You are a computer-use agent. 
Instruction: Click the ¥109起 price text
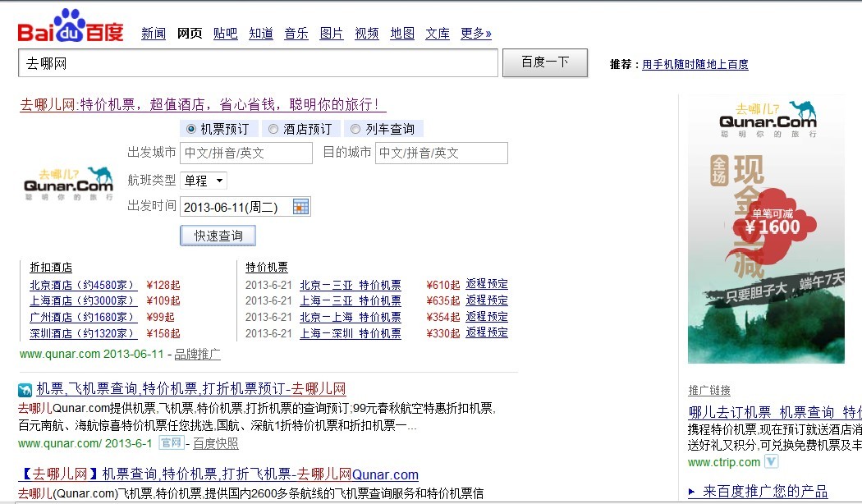point(163,301)
